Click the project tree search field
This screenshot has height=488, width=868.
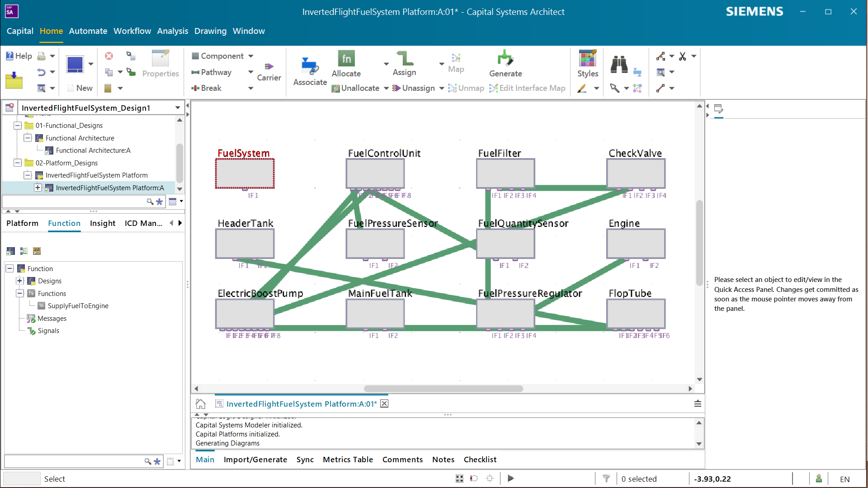pos(74,202)
